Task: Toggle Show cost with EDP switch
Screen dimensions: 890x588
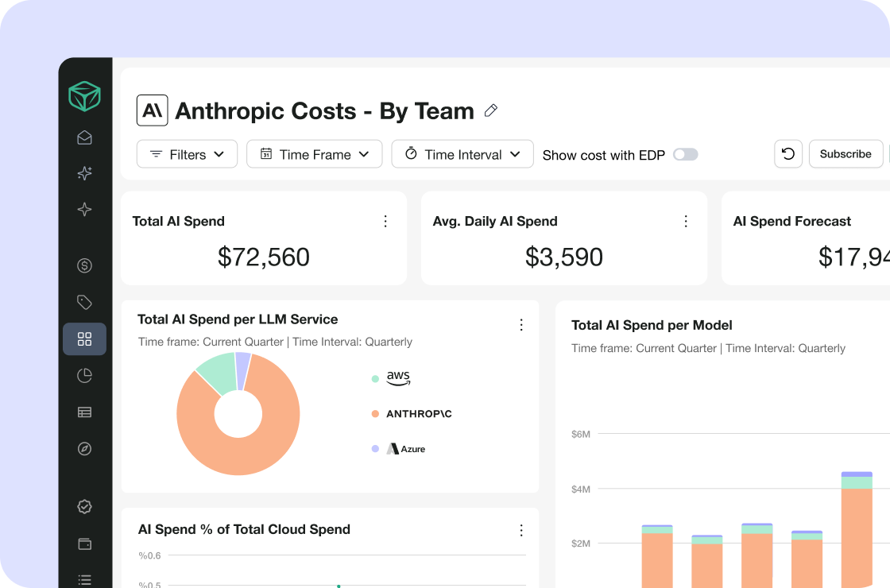Action: pos(685,154)
